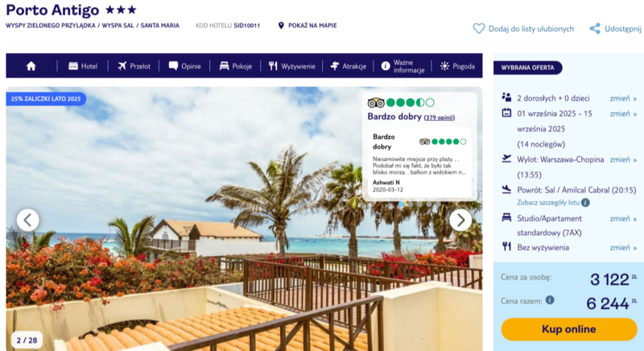Click the share icon next to Udostępnij
The image size is (644, 351).
pos(595,29)
